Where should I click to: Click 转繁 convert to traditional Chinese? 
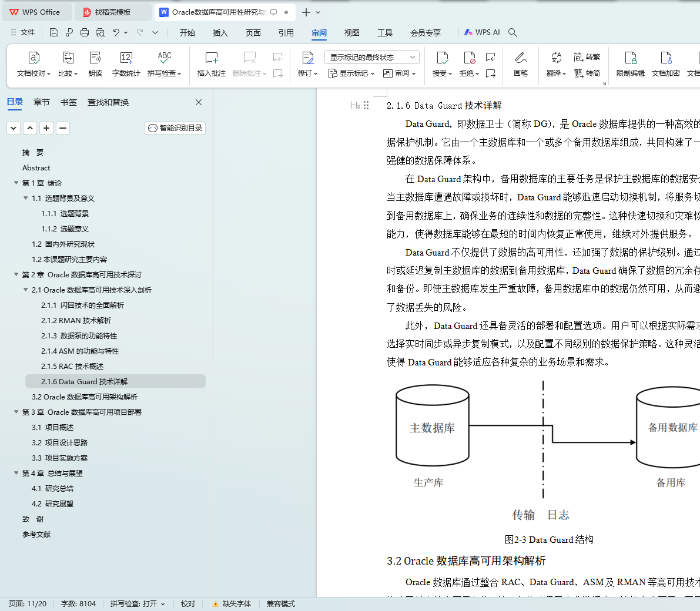click(x=587, y=56)
